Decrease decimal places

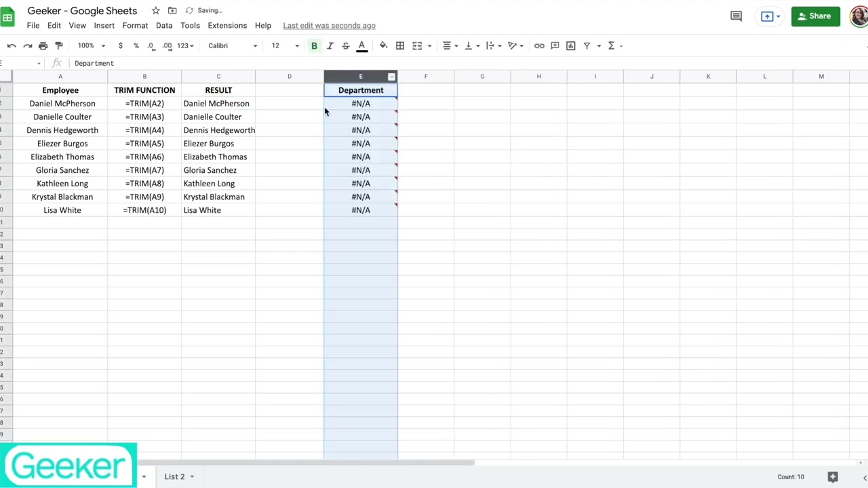point(151,45)
